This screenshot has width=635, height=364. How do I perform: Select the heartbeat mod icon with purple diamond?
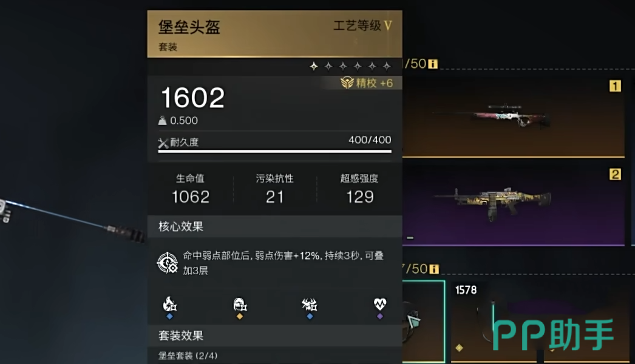[380, 304]
